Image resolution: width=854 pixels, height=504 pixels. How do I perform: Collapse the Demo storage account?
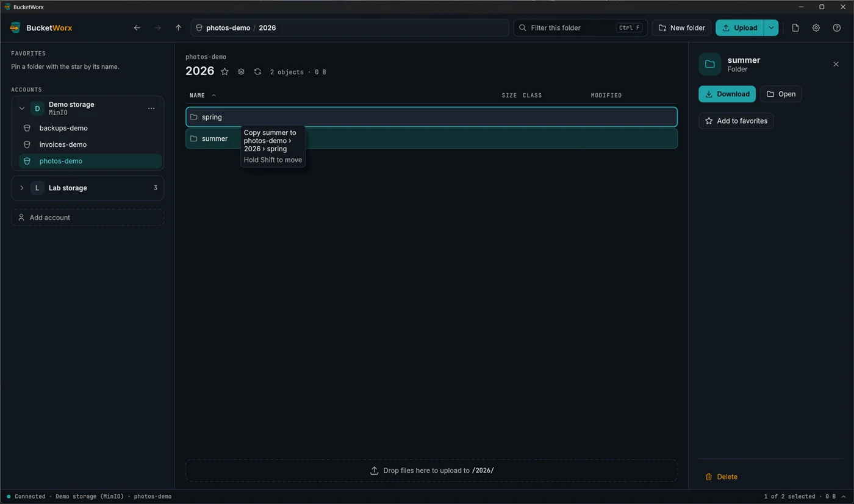[21, 108]
